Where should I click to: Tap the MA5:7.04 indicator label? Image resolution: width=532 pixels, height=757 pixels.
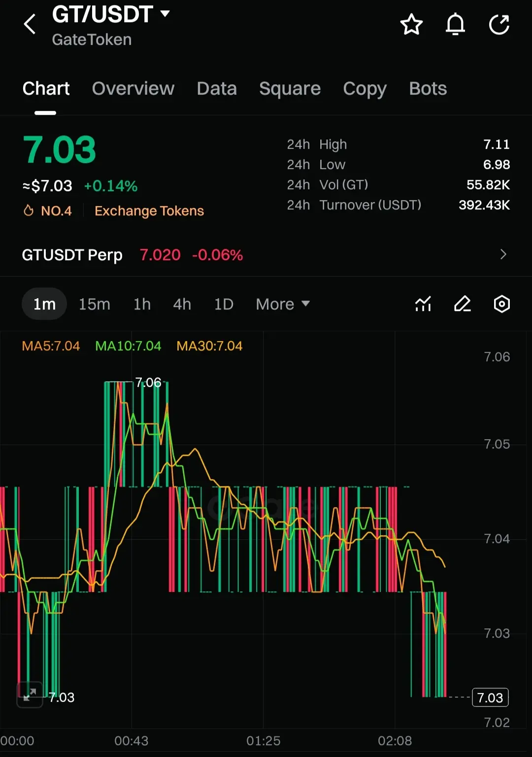pyautogui.click(x=51, y=346)
